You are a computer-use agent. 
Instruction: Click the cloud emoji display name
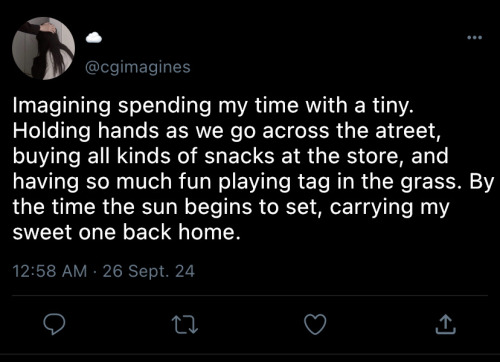click(x=94, y=37)
